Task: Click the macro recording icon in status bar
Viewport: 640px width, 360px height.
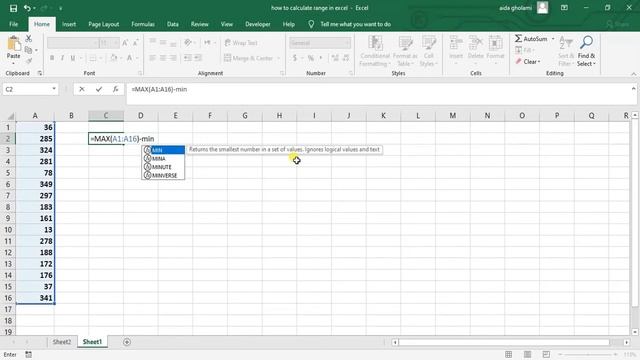Action: pyautogui.click(x=29, y=354)
